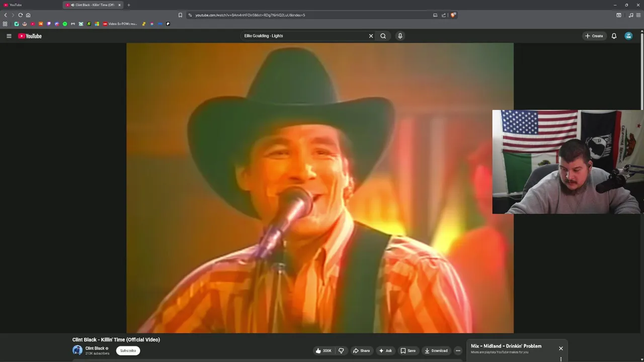
Task: Click the Ask button
Action: (385, 350)
